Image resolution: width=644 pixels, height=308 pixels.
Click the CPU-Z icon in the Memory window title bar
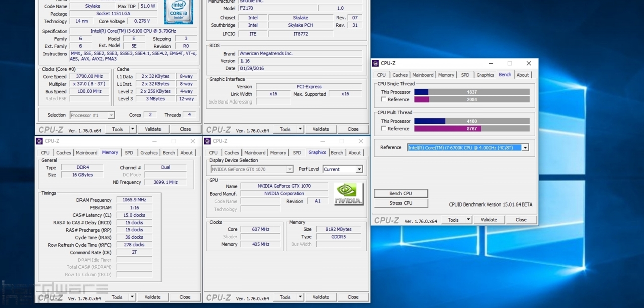39,141
